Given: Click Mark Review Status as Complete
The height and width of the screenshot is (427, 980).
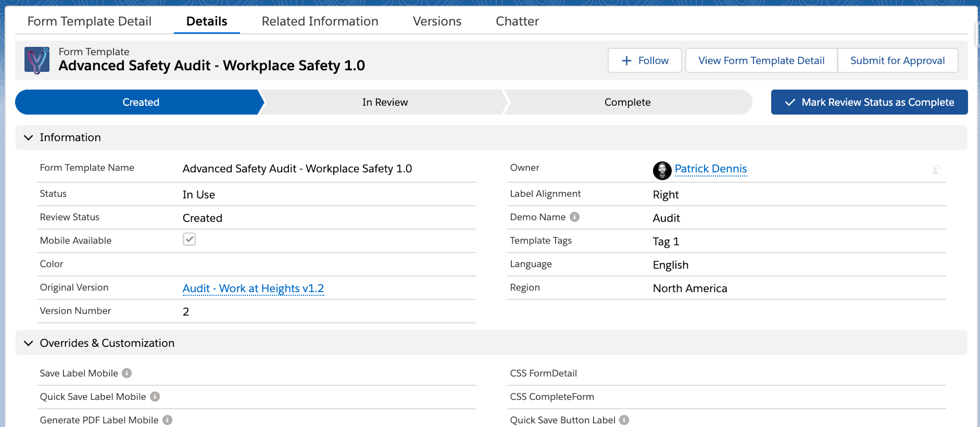Looking at the screenshot, I should click(x=869, y=102).
